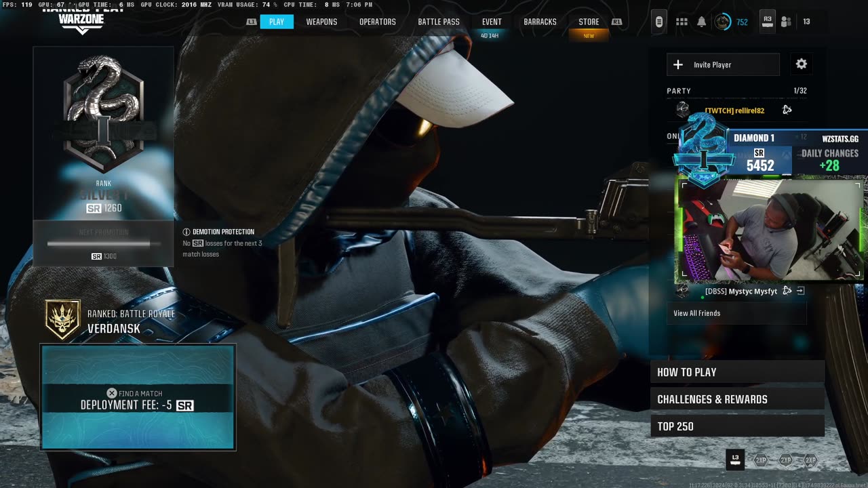Screen dimensions: 868x488
Task: Open party settings gear
Action: (802, 64)
